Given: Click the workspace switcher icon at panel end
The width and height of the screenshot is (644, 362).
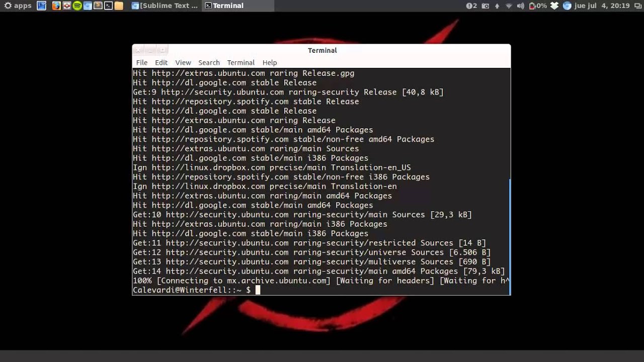Looking at the screenshot, I should pyautogui.click(x=637, y=6).
